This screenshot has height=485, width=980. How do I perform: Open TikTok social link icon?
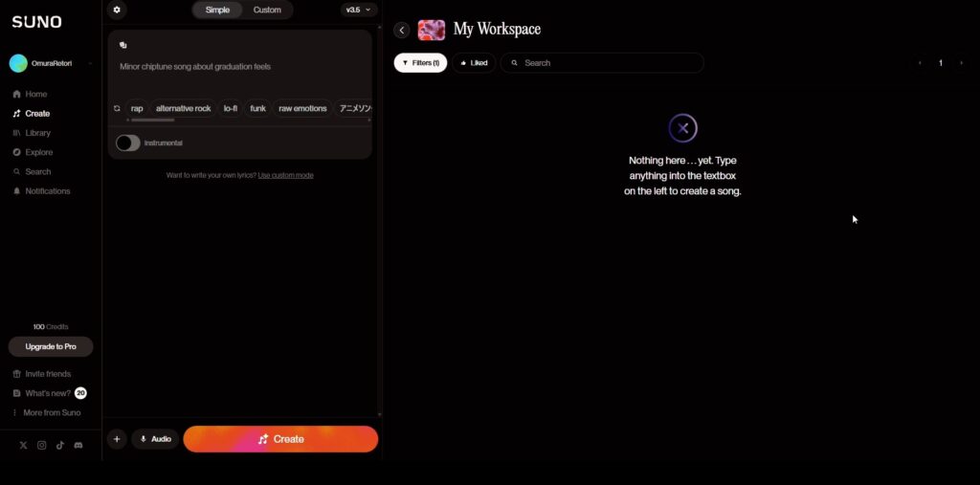point(60,446)
